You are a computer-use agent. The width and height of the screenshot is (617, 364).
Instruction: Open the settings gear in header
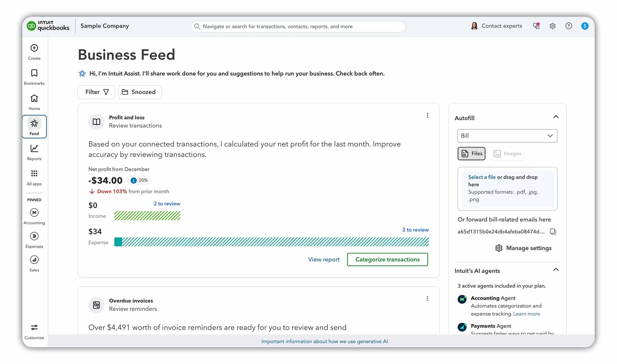552,26
